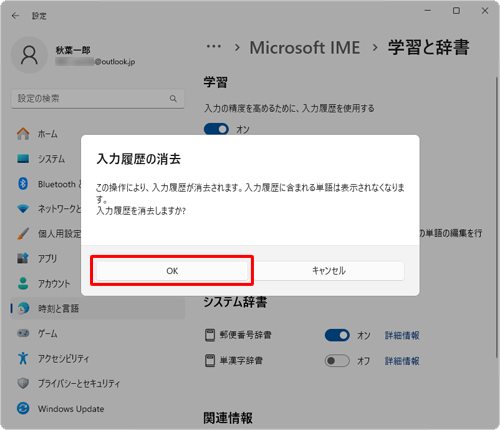Toggle the input history usage switch
The width and height of the screenshot is (500, 430).
(216, 129)
